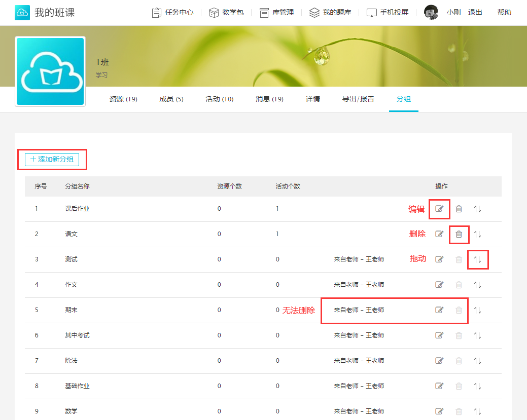Select the 其中考试 group name
This screenshot has width=527, height=420.
[77, 335]
